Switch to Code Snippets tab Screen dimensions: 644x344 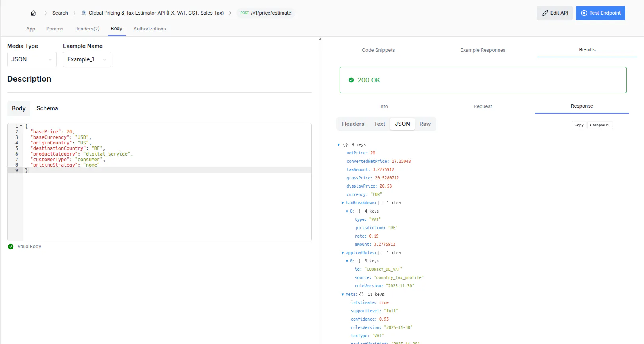pyautogui.click(x=378, y=50)
